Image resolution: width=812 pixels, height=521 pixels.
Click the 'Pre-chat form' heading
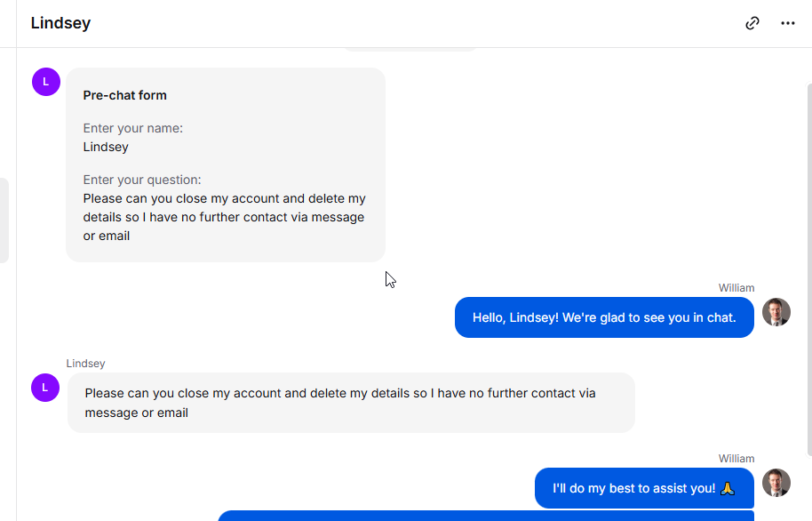click(124, 95)
